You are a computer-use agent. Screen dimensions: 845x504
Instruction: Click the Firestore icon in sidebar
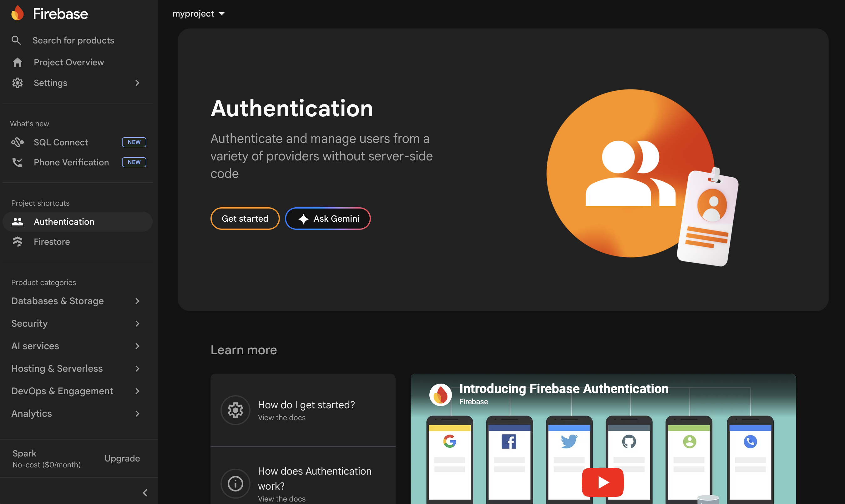(x=17, y=241)
